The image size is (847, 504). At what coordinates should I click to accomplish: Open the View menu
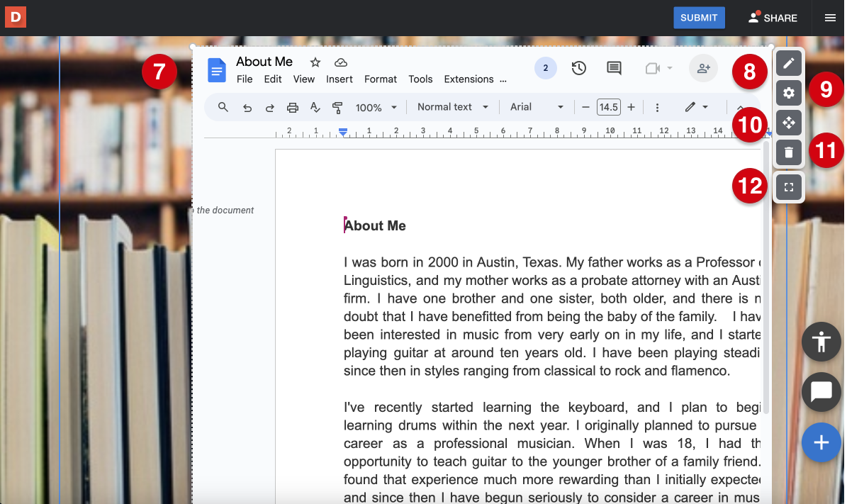click(303, 79)
